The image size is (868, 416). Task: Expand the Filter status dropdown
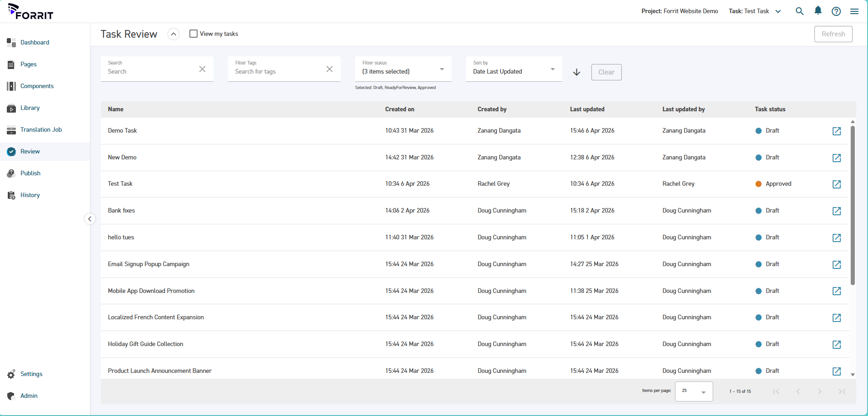[442, 69]
